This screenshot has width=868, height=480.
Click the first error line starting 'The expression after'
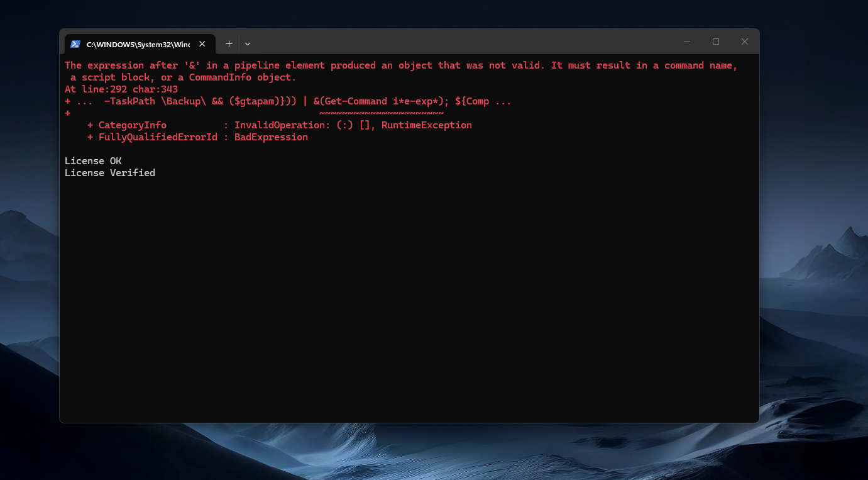(401, 65)
